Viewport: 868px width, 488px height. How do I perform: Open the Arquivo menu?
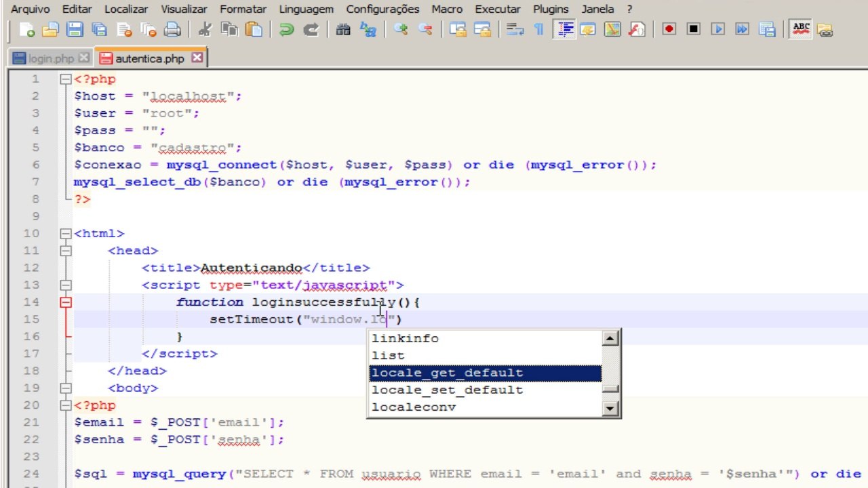31,9
